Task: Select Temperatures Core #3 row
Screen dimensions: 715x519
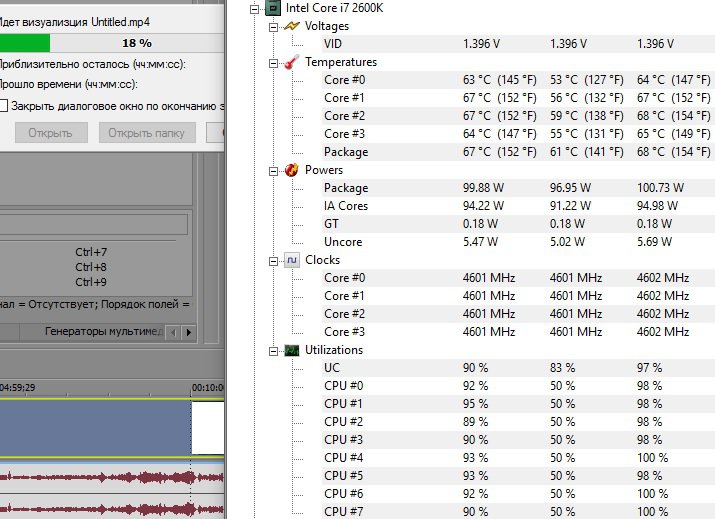Action: pyautogui.click(x=519, y=134)
